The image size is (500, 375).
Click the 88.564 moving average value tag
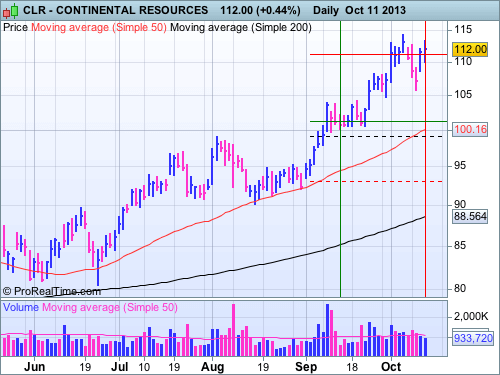pyautogui.click(x=470, y=216)
